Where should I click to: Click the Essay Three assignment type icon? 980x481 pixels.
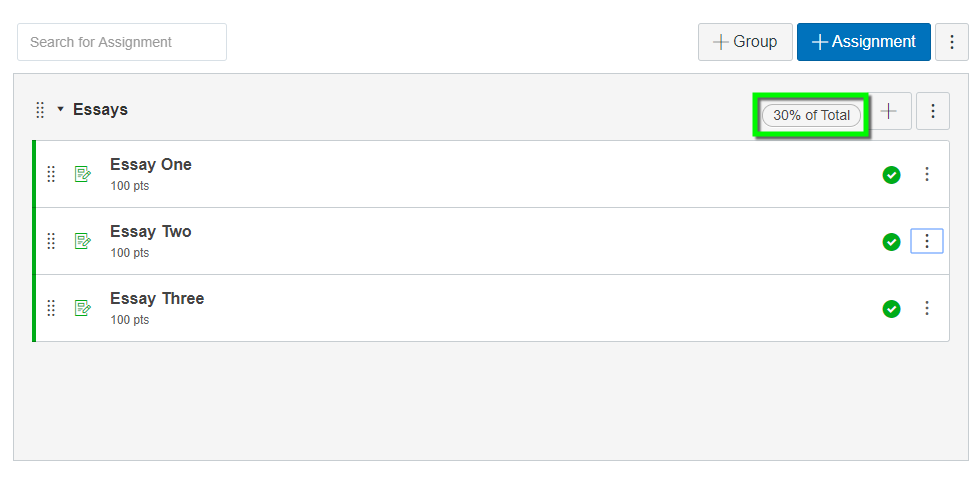(82, 307)
